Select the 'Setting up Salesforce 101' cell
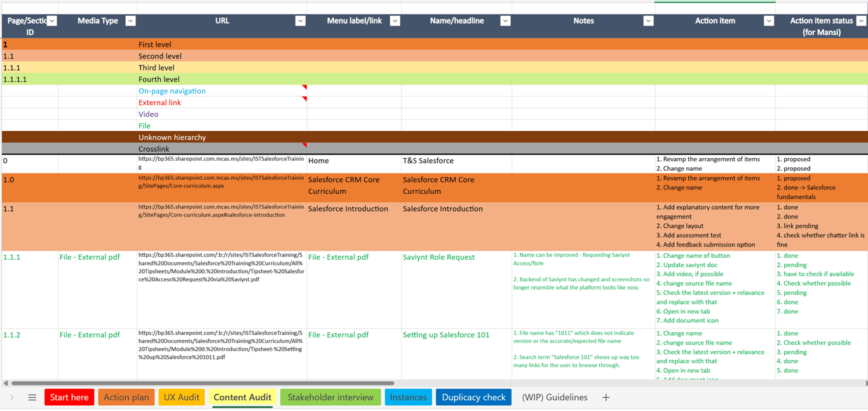 coord(456,354)
